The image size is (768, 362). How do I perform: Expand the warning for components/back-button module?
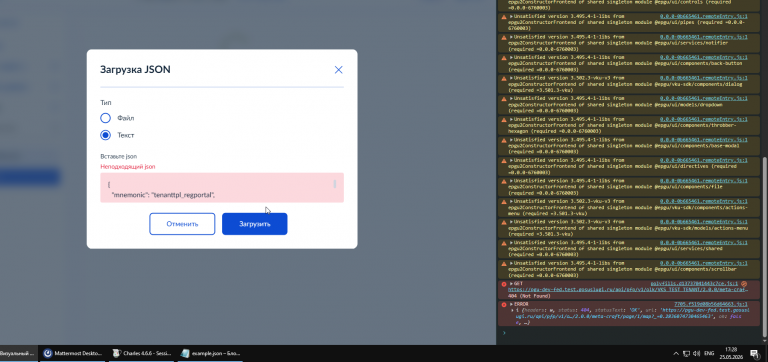pos(511,57)
